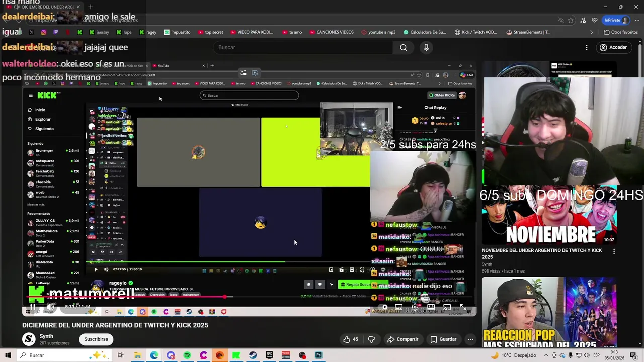
Task: Sign in with the Acceder button
Action: (613, 47)
